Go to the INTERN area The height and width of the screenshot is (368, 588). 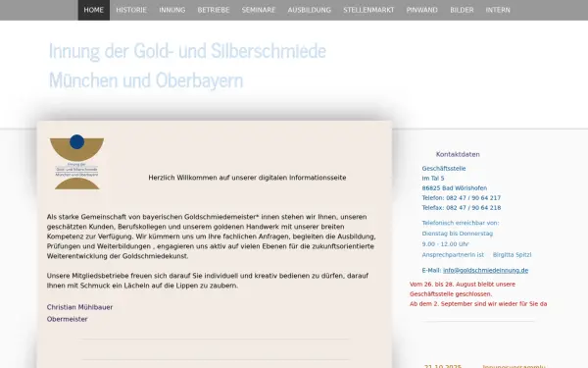click(x=498, y=10)
